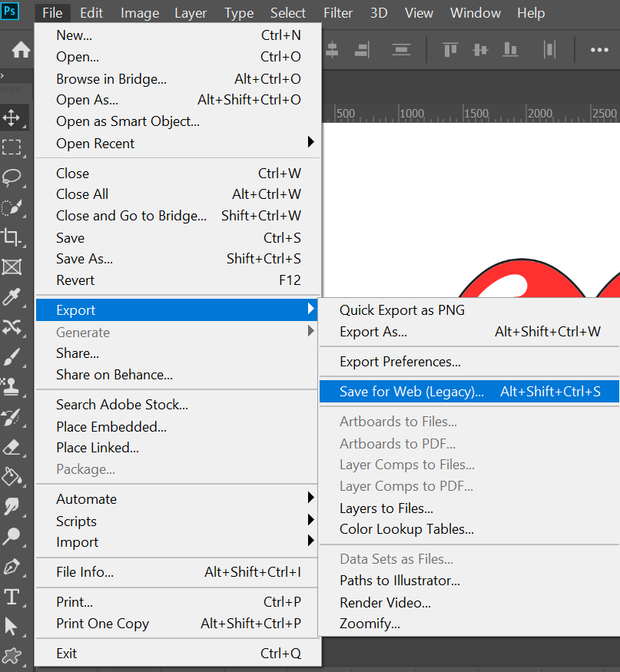The width and height of the screenshot is (620, 672).
Task: Select the Smudge tool
Action: coord(12,507)
